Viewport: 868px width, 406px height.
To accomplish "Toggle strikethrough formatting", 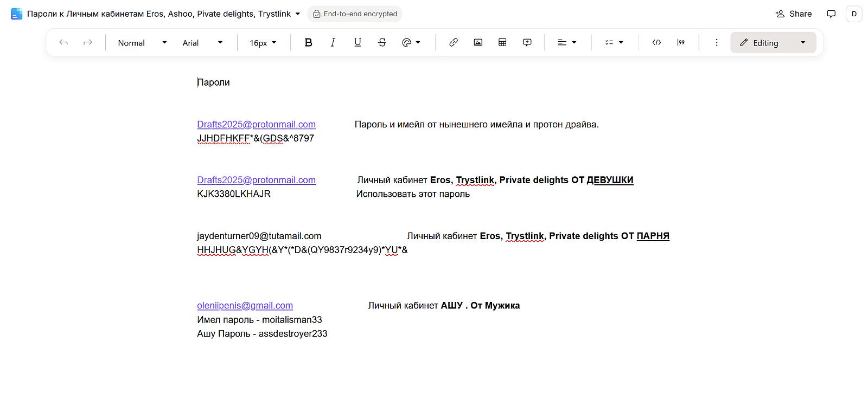I will pyautogui.click(x=382, y=43).
